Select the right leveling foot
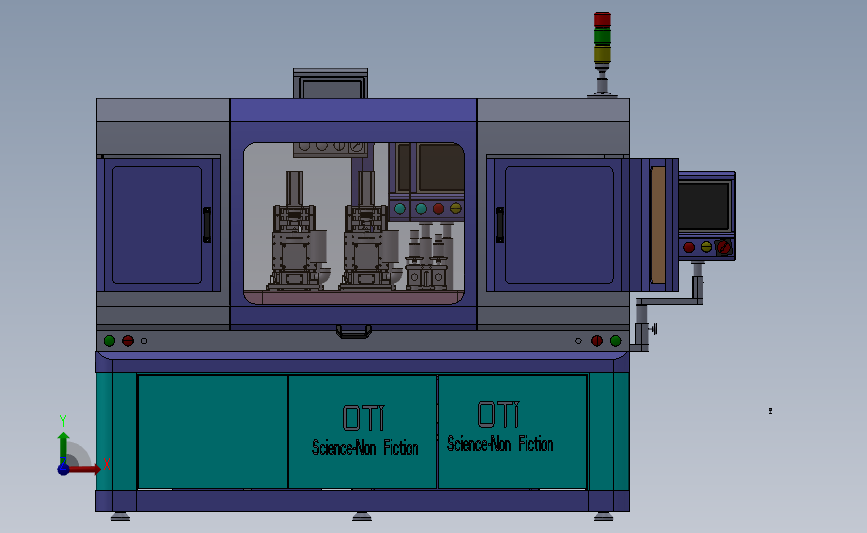The height and width of the screenshot is (533, 867). point(603,516)
